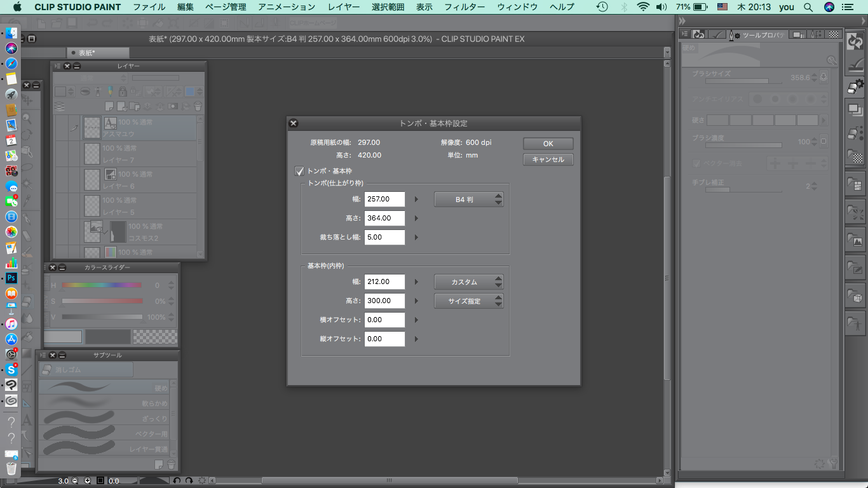Open the カスタム preset dropdown
The image size is (868, 488).
pyautogui.click(x=469, y=282)
